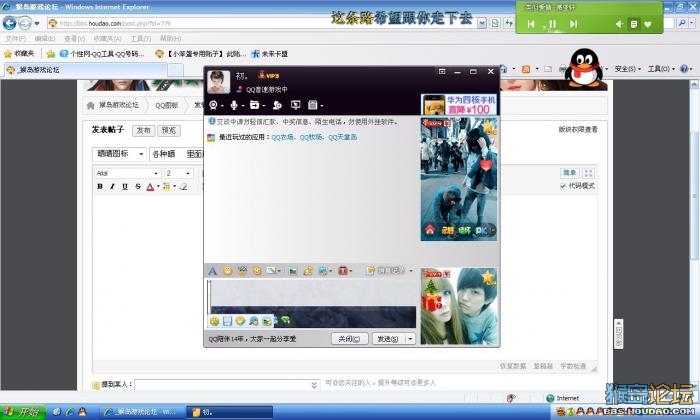700x420 pixels.
Task: Click the home icon on QQ show panel
Action: [430, 230]
